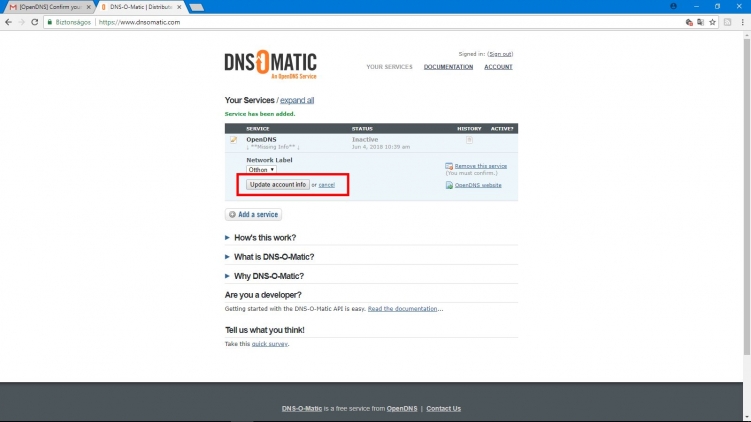The width and height of the screenshot is (751, 422).
Task: Bookmark this page with the star icon
Action: click(712, 22)
